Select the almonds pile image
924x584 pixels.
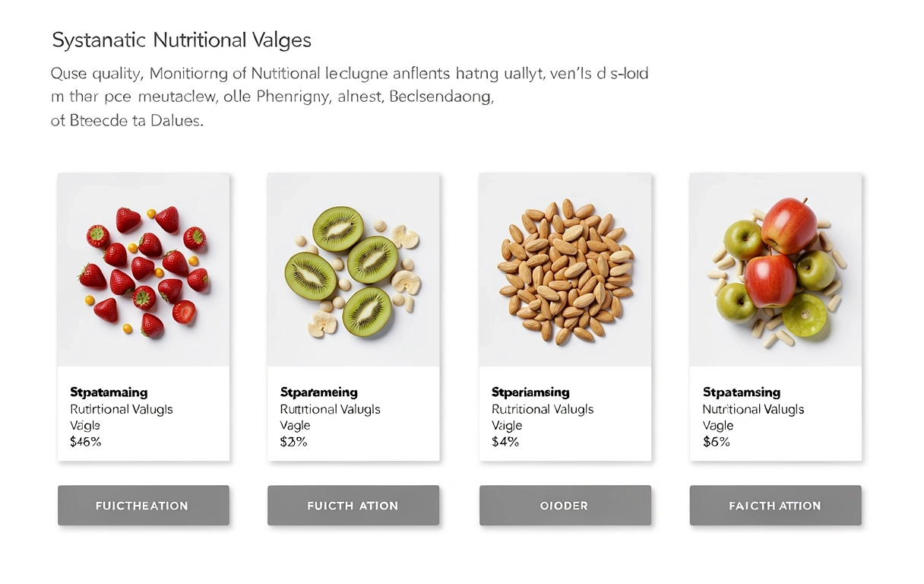point(565,270)
